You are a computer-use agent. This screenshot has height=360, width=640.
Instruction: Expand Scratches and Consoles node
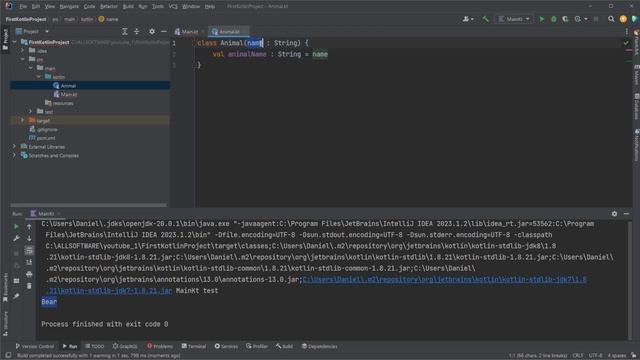coord(15,156)
